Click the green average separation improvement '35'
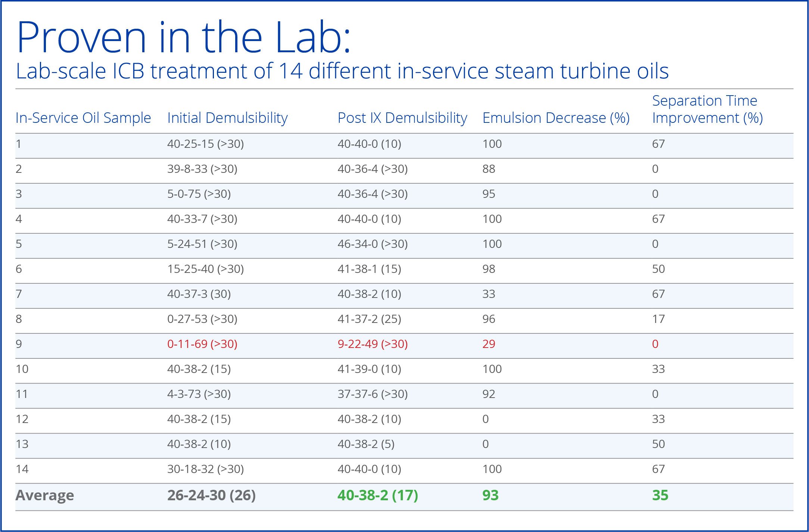Screen dimensions: 809x532 coord(660,495)
